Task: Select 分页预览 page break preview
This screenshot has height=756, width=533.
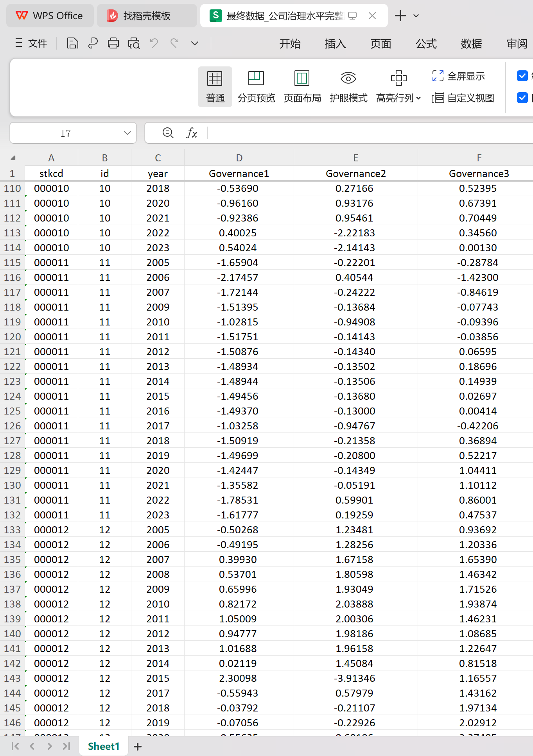Action: pyautogui.click(x=256, y=87)
